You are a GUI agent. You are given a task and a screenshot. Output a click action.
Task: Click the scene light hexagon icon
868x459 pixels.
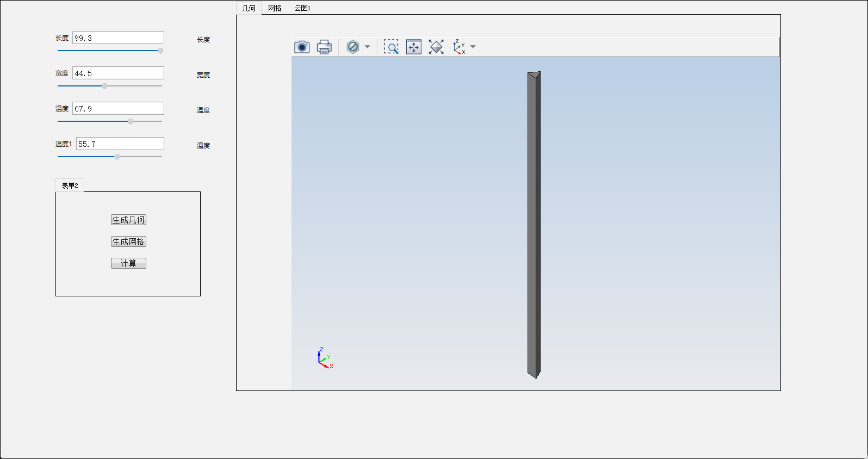pos(353,47)
